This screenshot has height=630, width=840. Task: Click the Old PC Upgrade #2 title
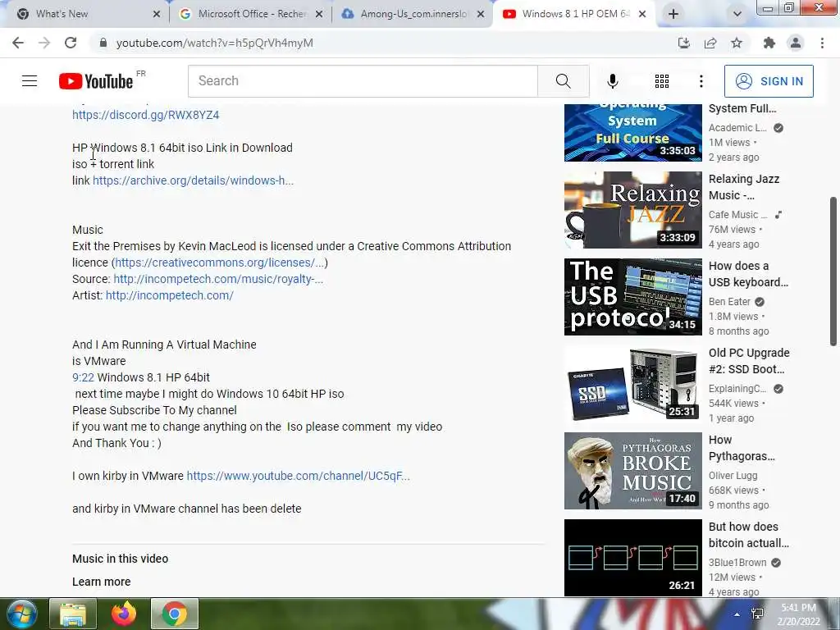pyautogui.click(x=749, y=361)
